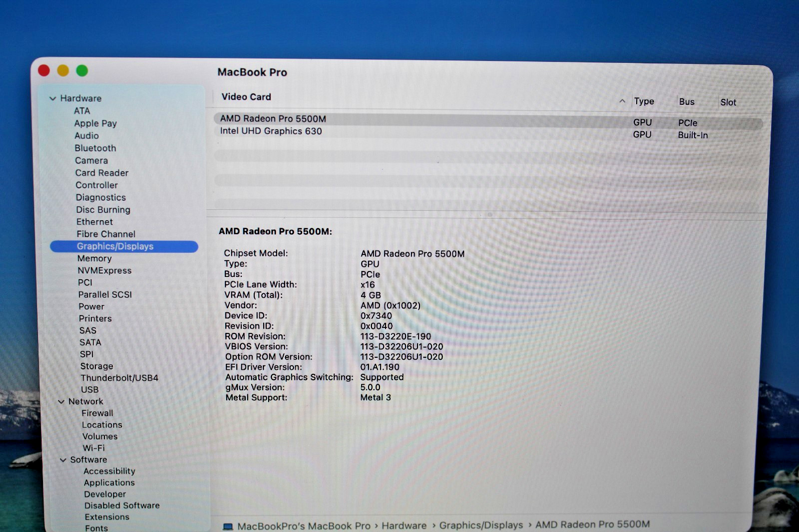Select ATA in the sidebar
The width and height of the screenshot is (799, 532).
[82, 111]
